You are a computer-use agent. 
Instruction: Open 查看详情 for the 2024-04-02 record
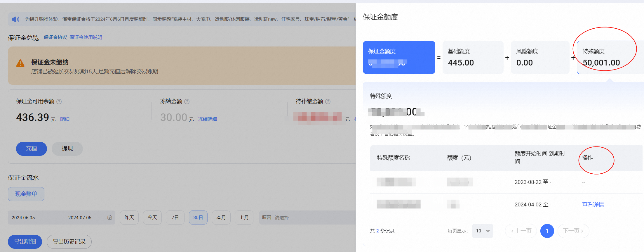pos(593,205)
